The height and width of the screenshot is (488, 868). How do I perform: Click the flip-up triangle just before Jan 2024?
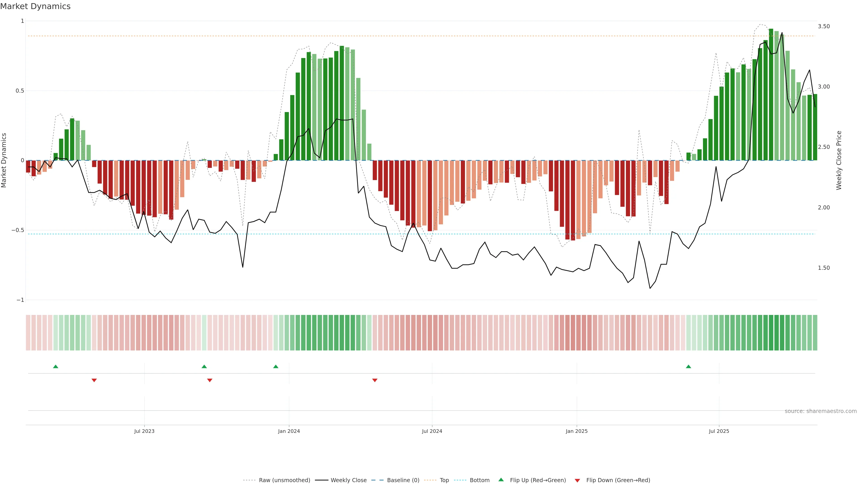pyautogui.click(x=276, y=366)
